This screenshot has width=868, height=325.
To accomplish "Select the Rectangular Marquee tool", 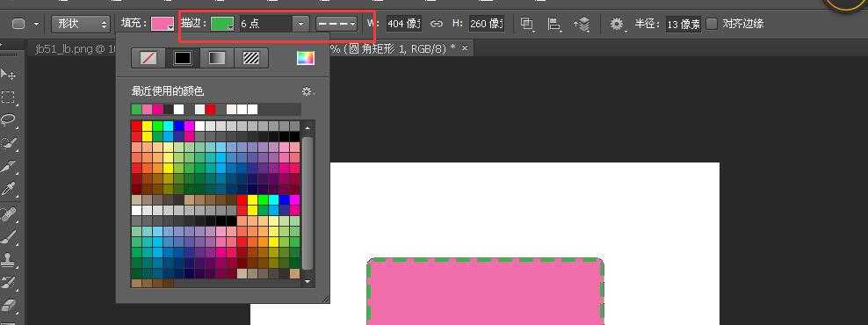I will coord(8,97).
